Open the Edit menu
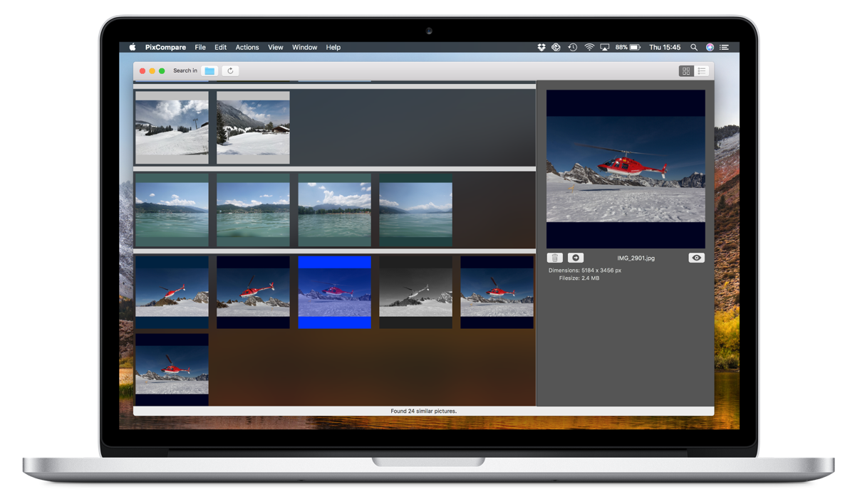 (x=221, y=47)
